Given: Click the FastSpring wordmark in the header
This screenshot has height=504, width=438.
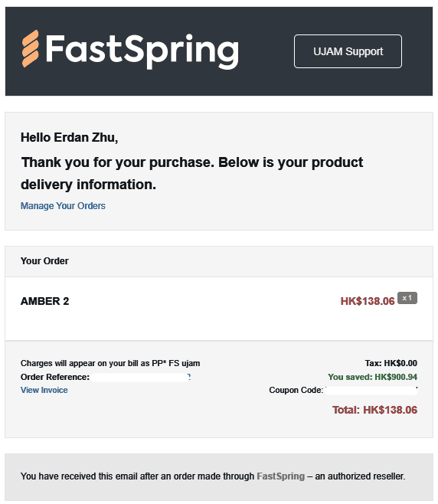Looking at the screenshot, I should click(x=142, y=51).
